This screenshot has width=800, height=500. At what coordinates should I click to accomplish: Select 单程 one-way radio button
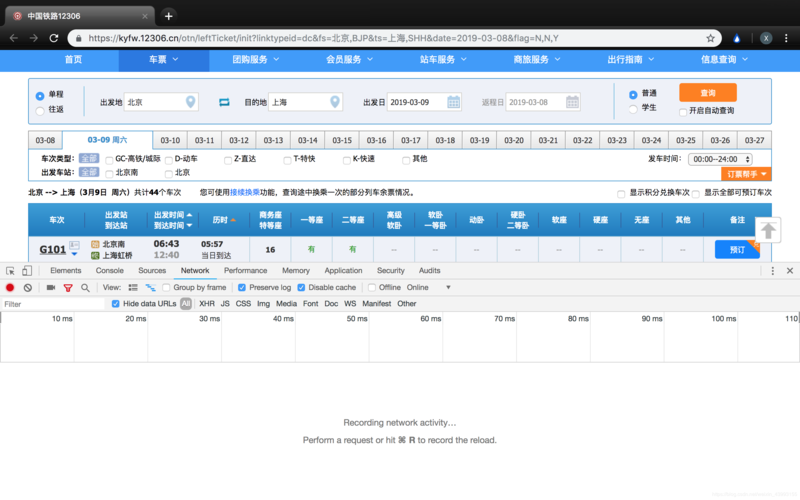40,96
